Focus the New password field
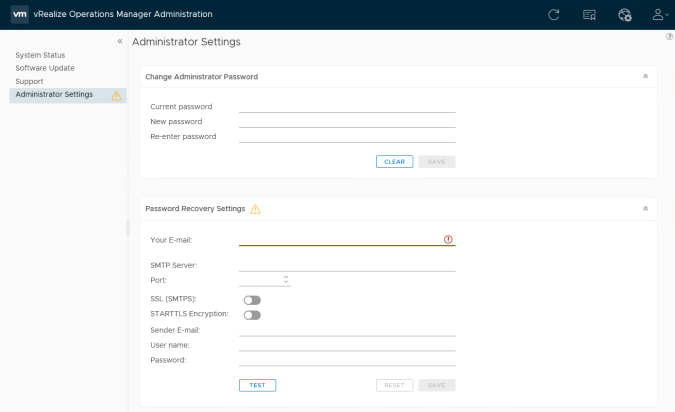Screen dimensions: 675x412 pyautogui.click(x=347, y=121)
